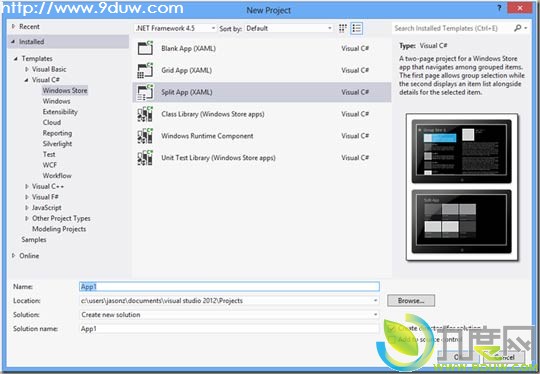Screen dimensions: 540x374
Task: Open the .NET Framework 4.5 dropdown
Action: tap(175, 28)
